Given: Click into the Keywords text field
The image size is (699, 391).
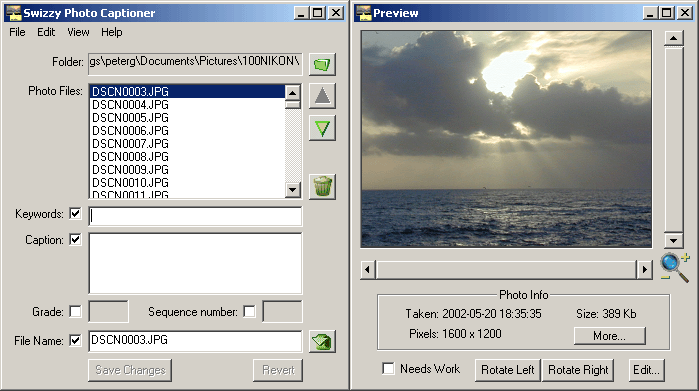Looking at the screenshot, I should point(195,216).
